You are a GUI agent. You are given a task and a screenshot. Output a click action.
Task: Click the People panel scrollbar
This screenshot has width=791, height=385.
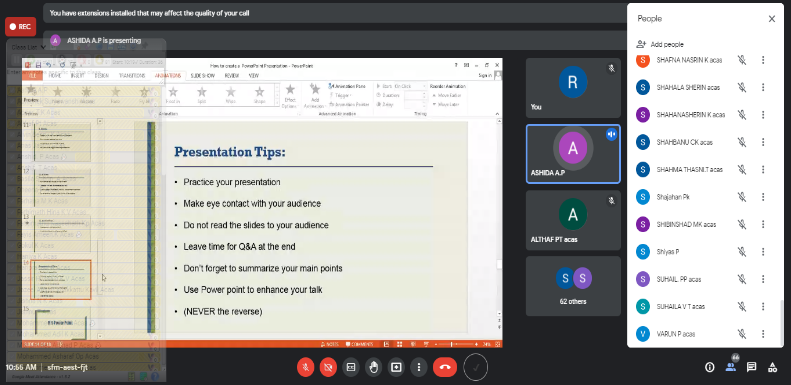click(x=781, y=323)
